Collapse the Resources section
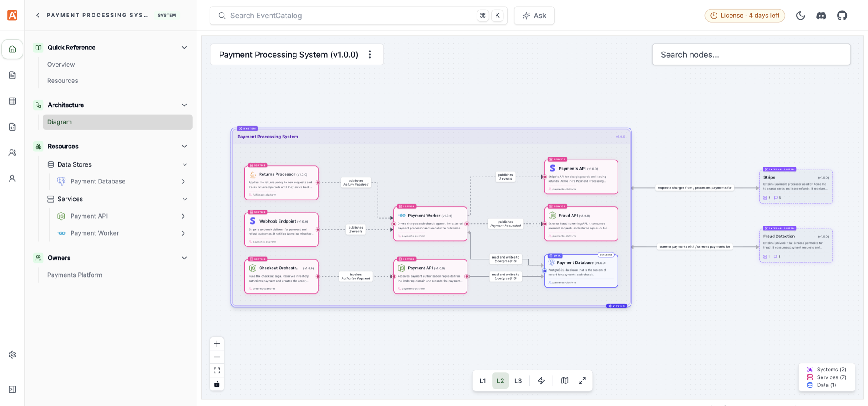The image size is (868, 406). point(184,147)
